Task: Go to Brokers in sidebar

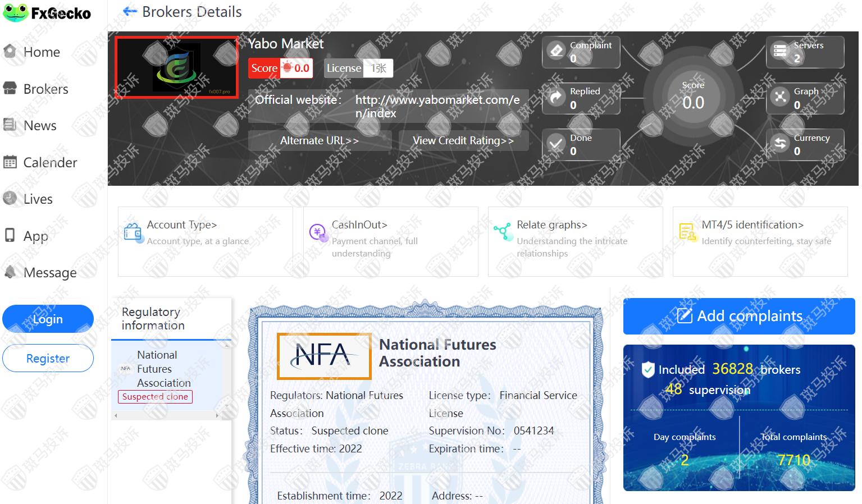Action: click(x=45, y=89)
